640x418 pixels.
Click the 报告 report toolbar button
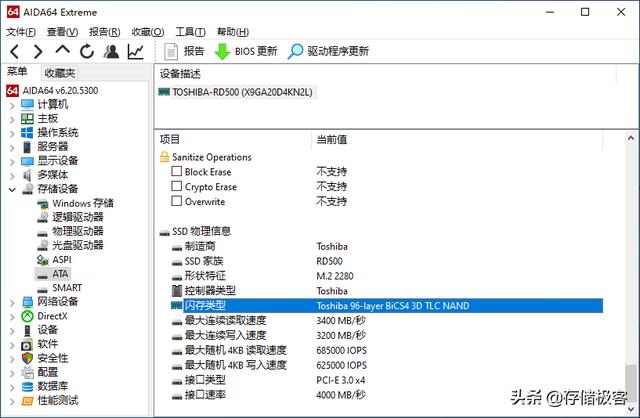[184, 51]
